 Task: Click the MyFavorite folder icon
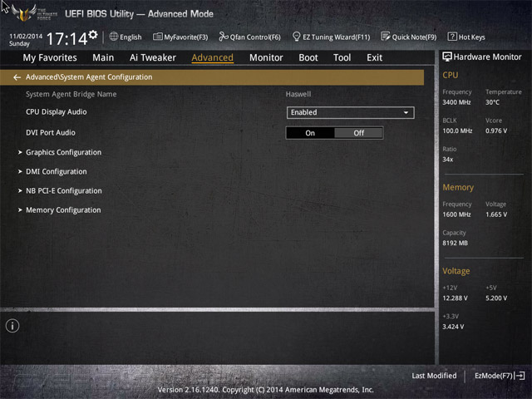157,37
